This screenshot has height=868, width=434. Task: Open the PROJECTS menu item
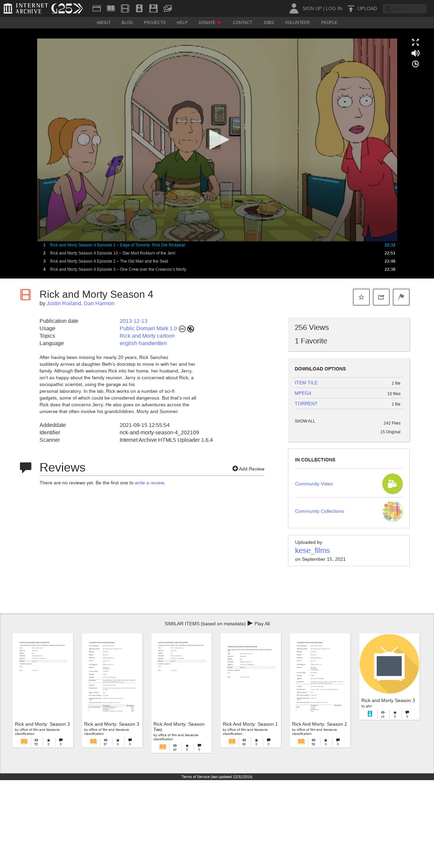155,23
